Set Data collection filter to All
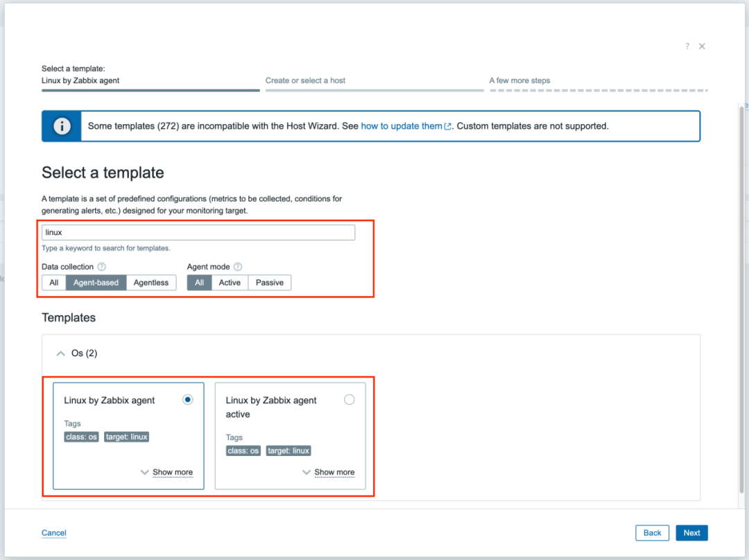The width and height of the screenshot is (749, 560). coord(54,283)
